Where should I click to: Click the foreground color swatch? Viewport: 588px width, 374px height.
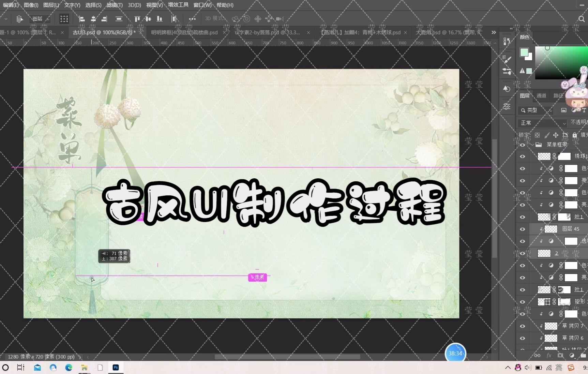tap(524, 52)
